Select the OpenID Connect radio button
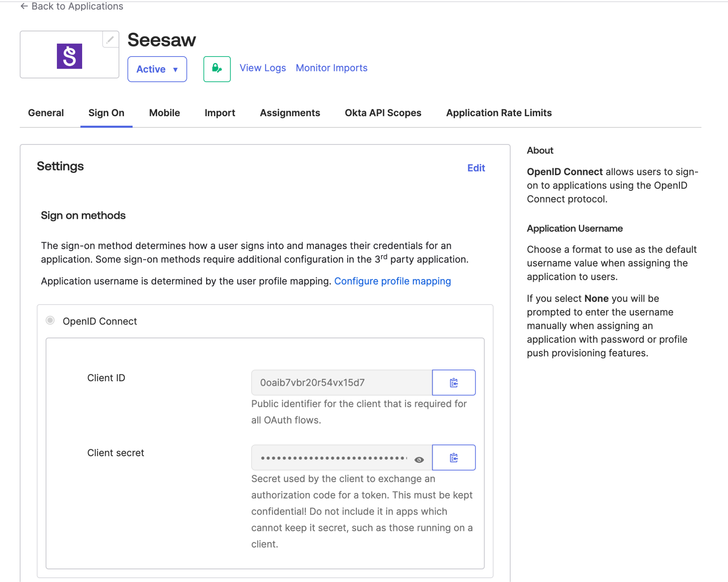This screenshot has height=582, width=728. tap(50, 320)
